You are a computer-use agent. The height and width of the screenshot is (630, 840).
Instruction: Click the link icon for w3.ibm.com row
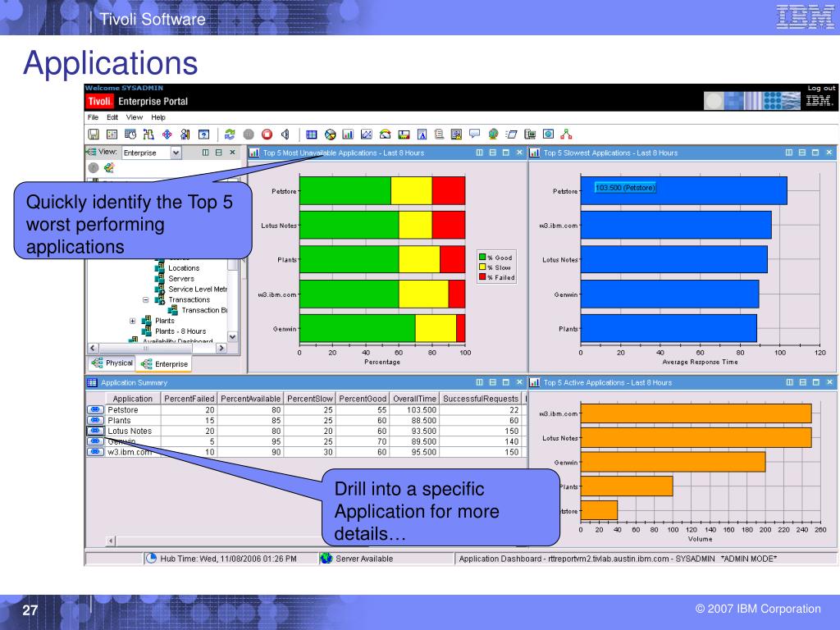95,452
